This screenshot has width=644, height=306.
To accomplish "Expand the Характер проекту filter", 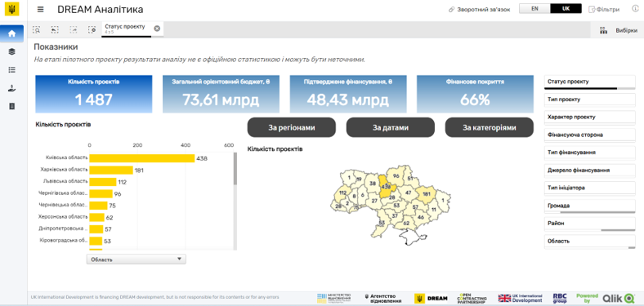I will coord(589,118).
